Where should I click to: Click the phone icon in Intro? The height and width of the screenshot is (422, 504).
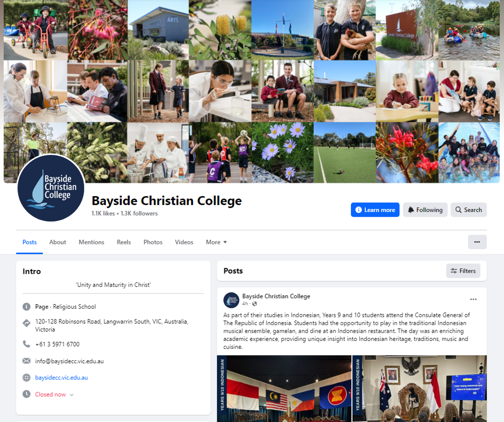[x=26, y=344]
